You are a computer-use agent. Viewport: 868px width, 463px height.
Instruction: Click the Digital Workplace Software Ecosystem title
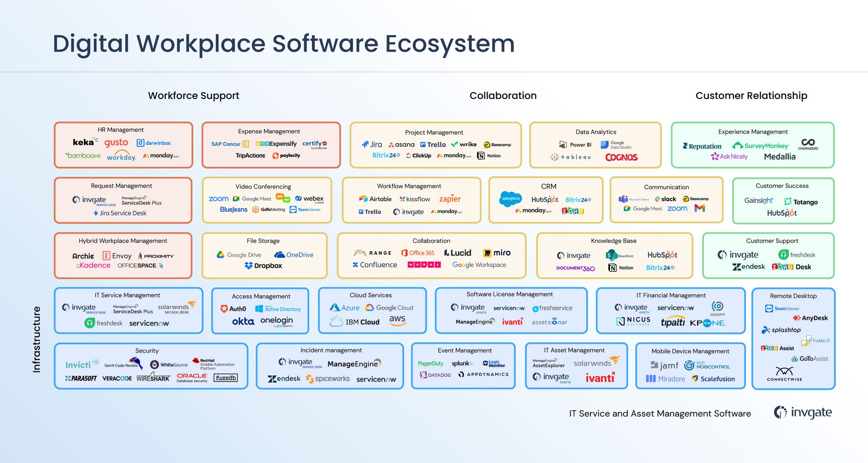284,44
